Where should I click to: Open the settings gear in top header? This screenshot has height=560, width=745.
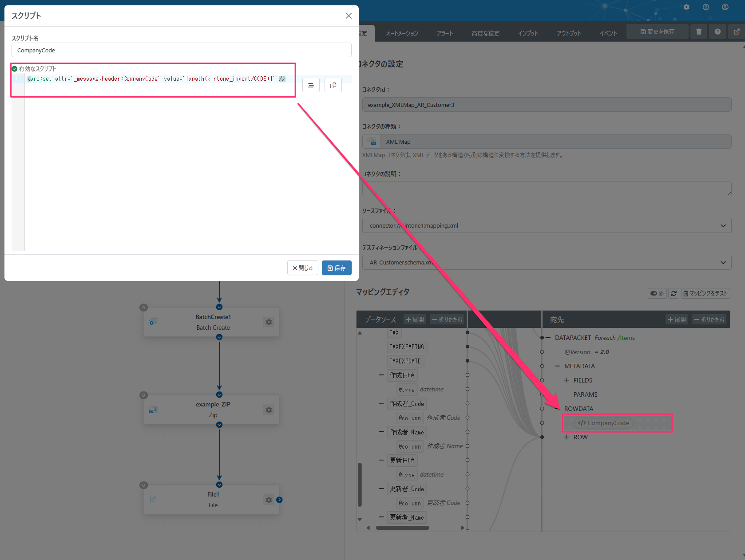point(686,7)
